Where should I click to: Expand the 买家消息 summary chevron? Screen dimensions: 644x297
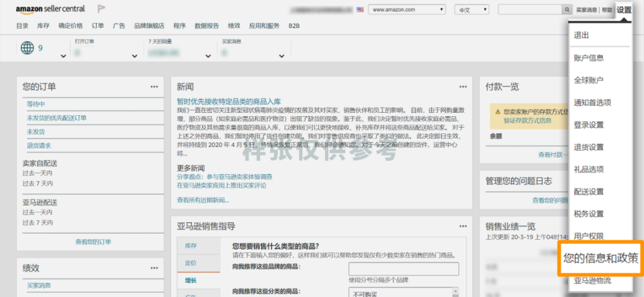281,56
